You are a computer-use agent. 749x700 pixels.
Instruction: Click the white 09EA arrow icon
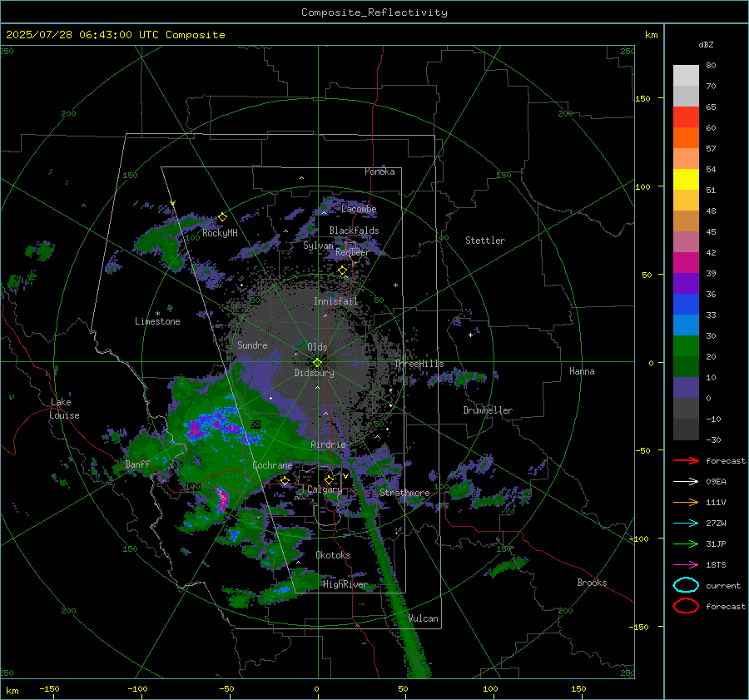tap(686, 482)
